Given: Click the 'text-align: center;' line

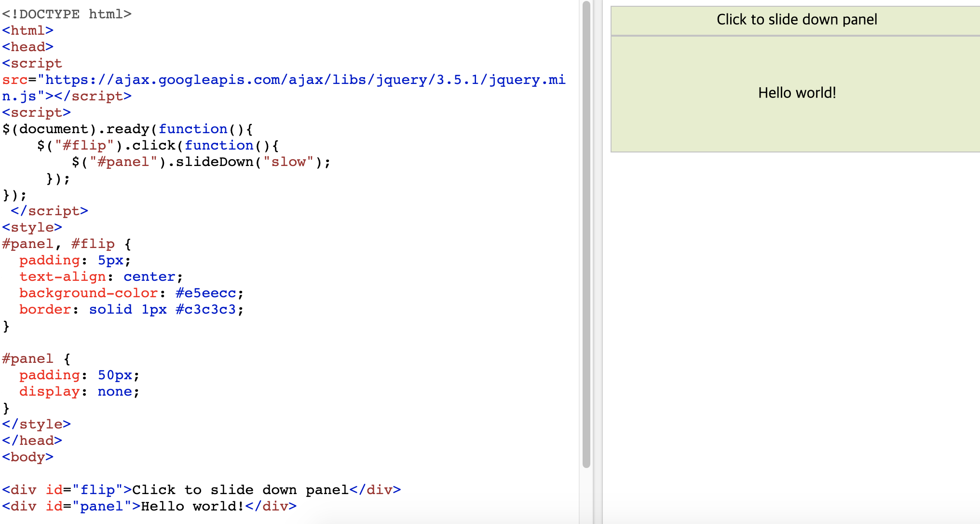Looking at the screenshot, I should [100, 277].
